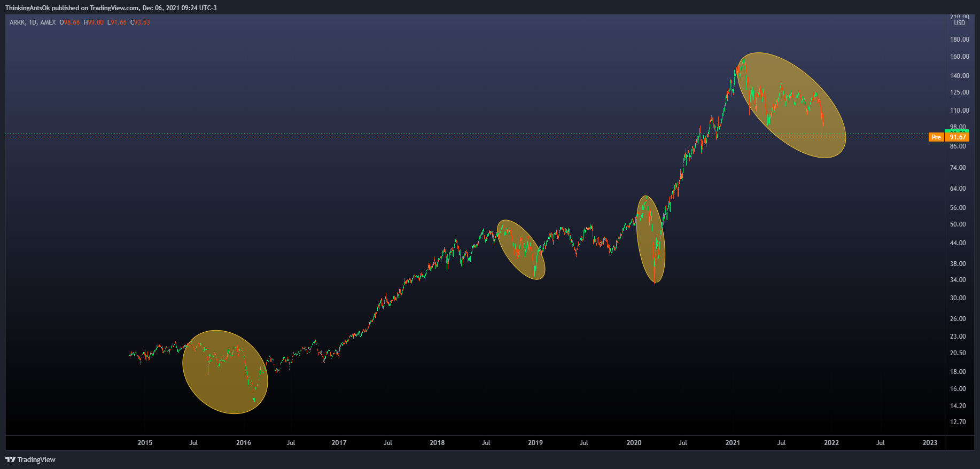Click the 18.00 price axis label
This screenshot has width=980, height=469.
[x=958, y=372]
